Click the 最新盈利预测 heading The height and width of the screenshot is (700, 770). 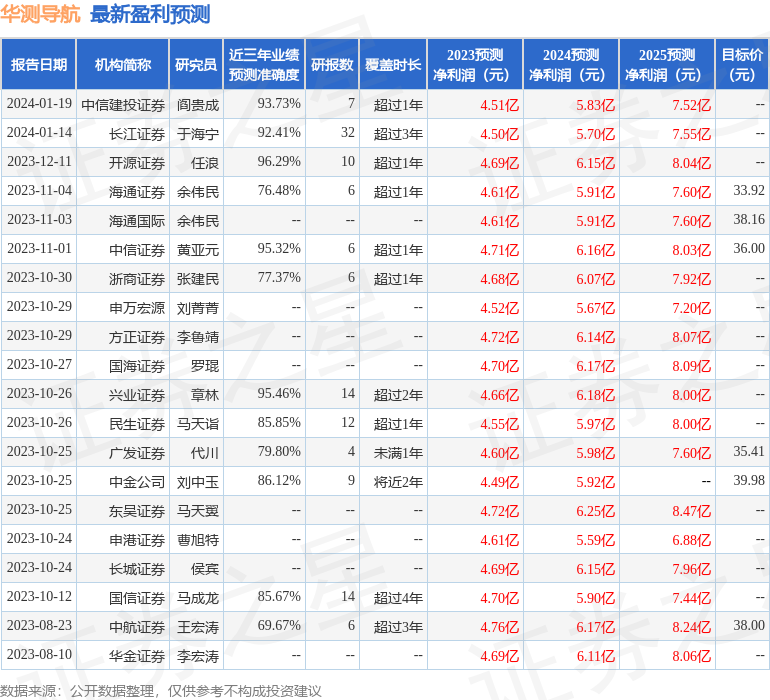150,14
